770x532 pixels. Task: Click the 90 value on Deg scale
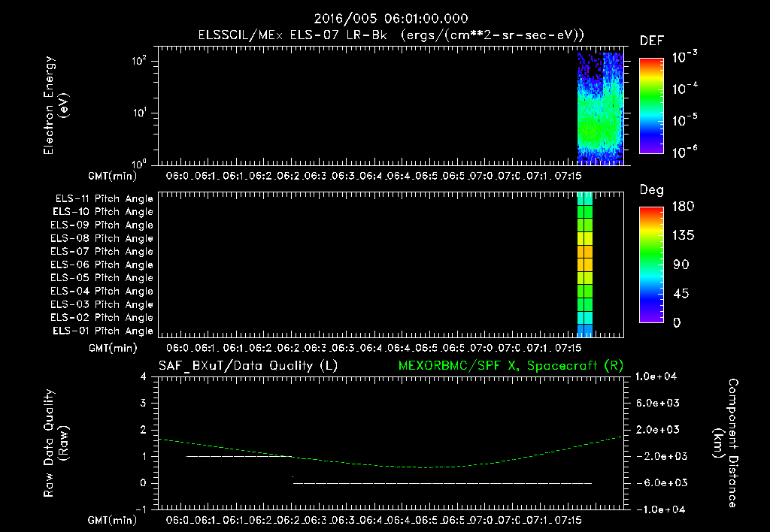click(x=681, y=265)
